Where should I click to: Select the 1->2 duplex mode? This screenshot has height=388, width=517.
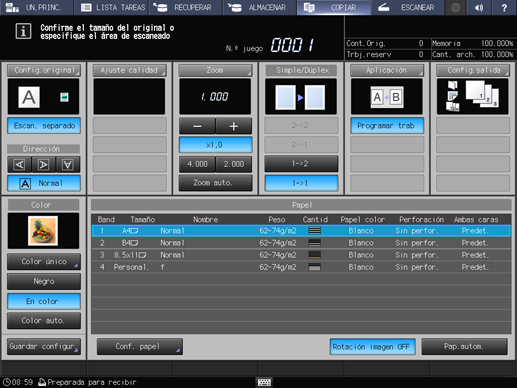coord(301,164)
